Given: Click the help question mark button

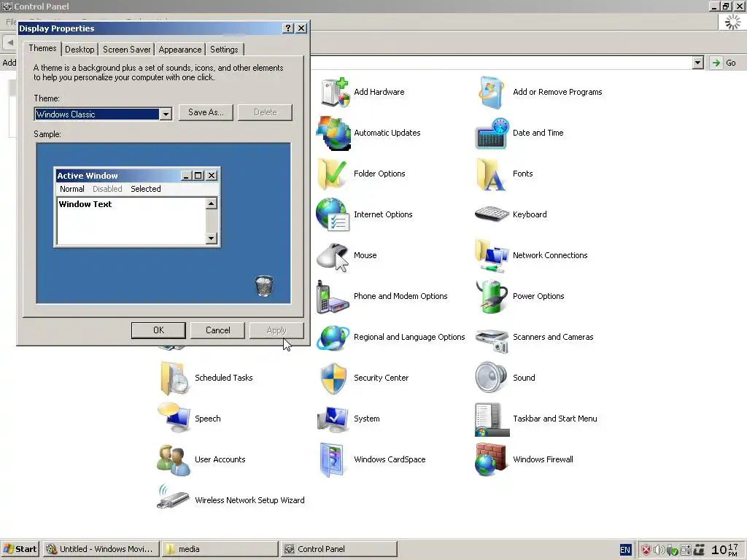Looking at the screenshot, I should tap(287, 28).
